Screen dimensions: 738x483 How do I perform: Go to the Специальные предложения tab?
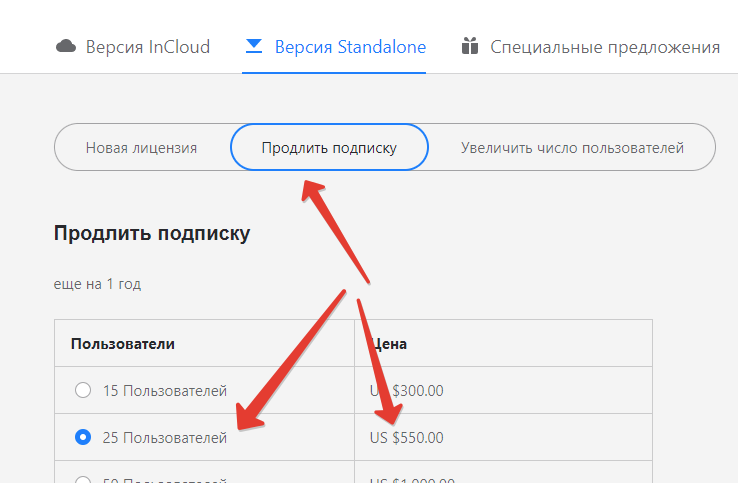(604, 47)
